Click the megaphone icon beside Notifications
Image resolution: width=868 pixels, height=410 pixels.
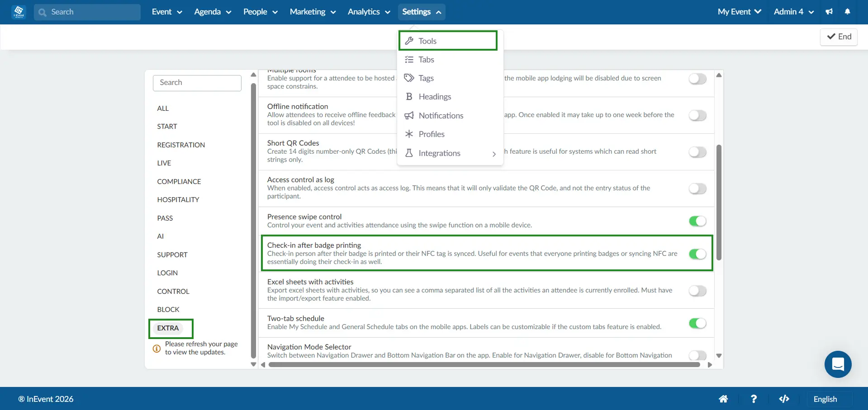coord(409,116)
